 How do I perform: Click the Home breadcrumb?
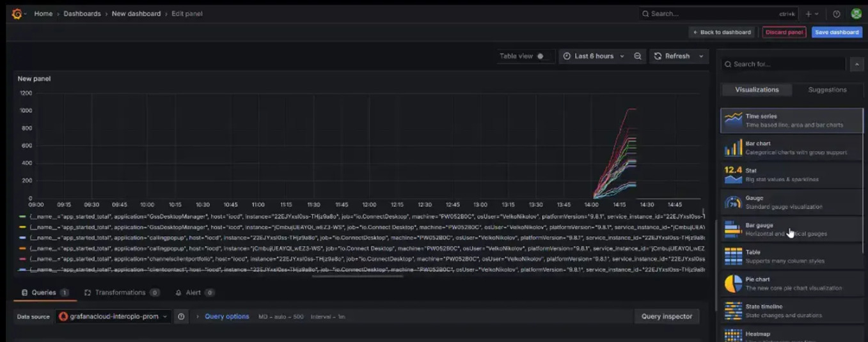pyautogui.click(x=43, y=13)
